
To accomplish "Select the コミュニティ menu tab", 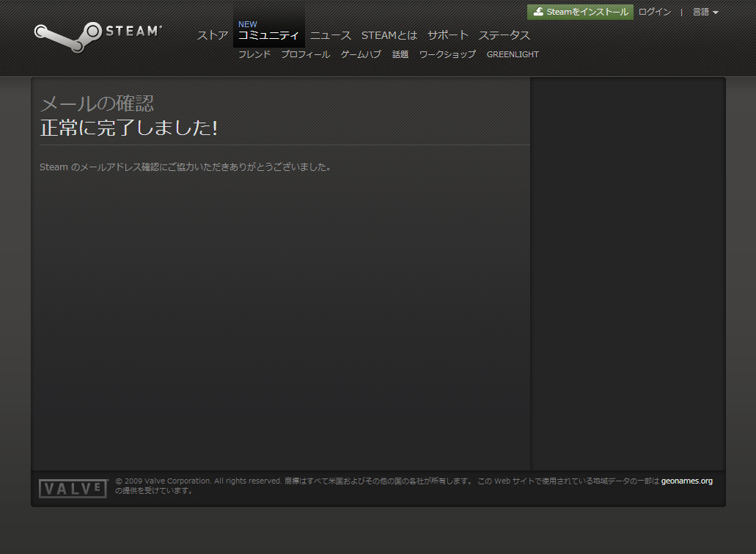I will [269, 35].
